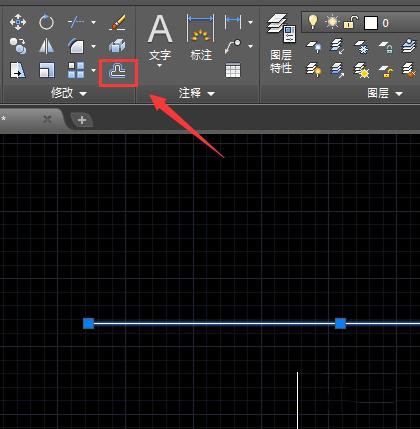This screenshot has width=420, height=429.
Task: Activate the Trim tool
Action: (x=76, y=22)
